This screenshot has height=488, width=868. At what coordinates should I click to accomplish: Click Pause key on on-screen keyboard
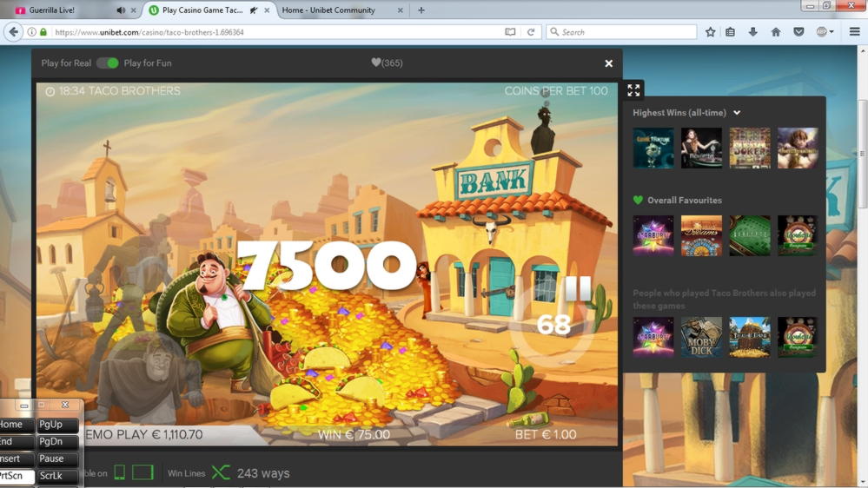(57, 458)
